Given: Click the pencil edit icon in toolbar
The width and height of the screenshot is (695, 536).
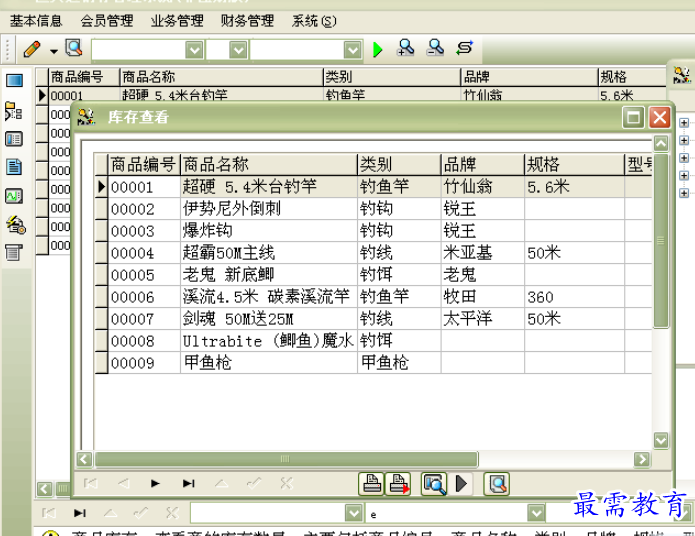Looking at the screenshot, I should tap(31, 48).
